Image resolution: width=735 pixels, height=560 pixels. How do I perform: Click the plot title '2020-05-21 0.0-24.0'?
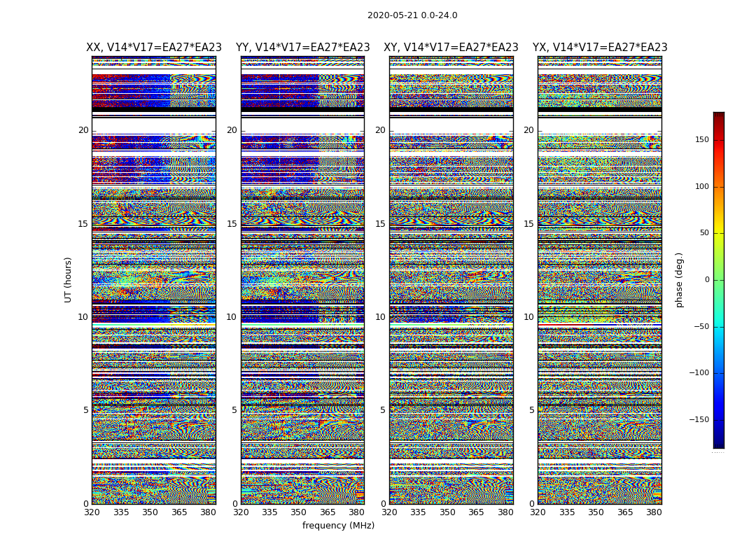(412, 15)
